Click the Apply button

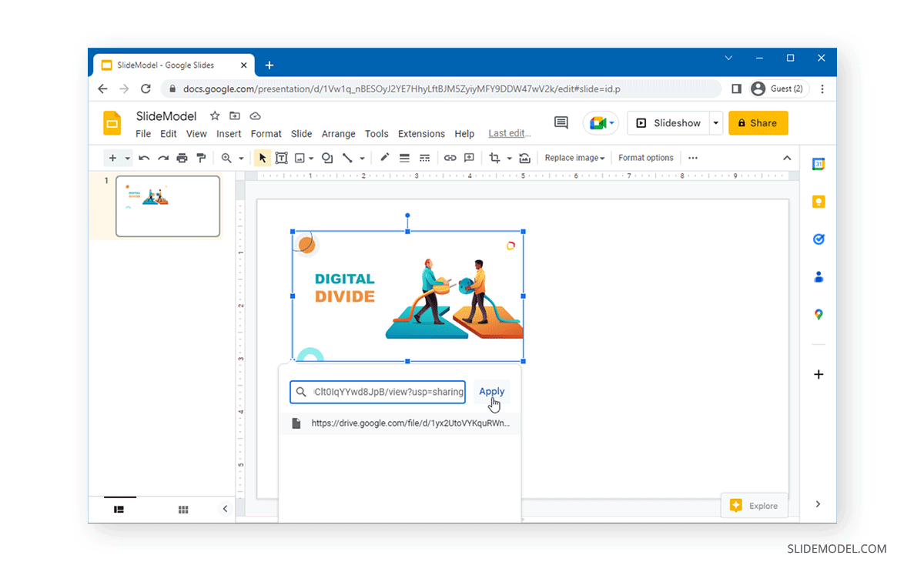point(491,391)
